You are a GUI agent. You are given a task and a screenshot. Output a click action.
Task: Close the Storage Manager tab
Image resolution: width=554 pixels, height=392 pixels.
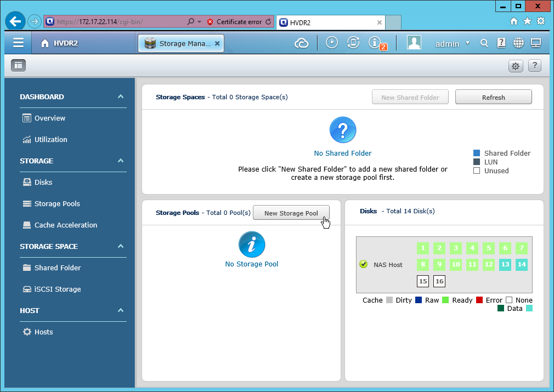tap(217, 43)
